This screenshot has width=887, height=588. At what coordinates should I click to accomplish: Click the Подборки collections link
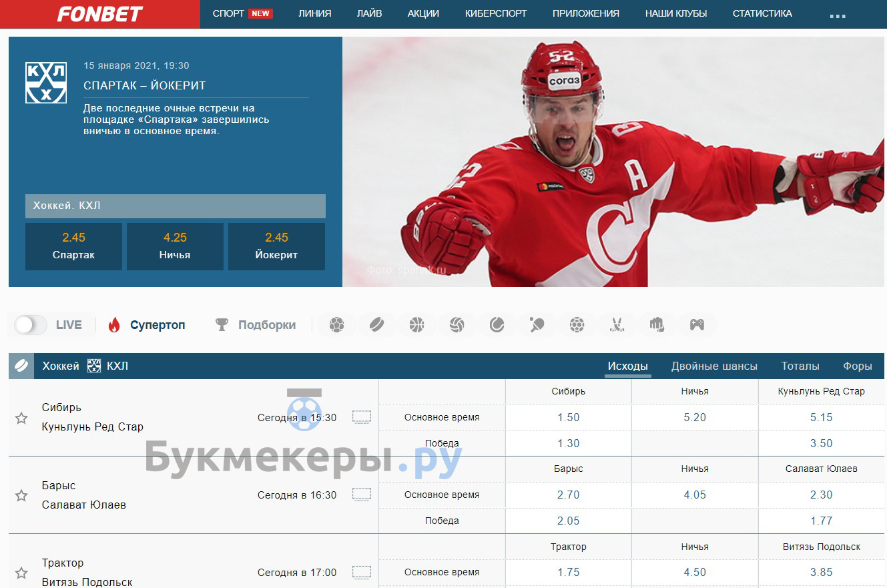pos(266,325)
